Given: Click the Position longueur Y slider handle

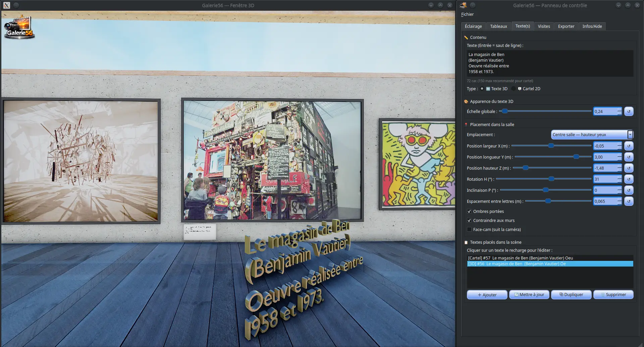Looking at the screenshot, I should [576, 157].
